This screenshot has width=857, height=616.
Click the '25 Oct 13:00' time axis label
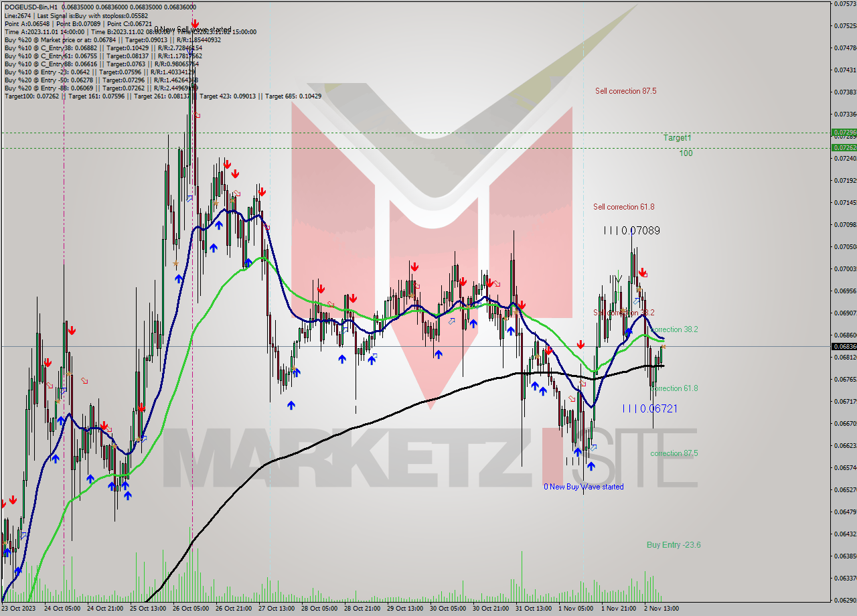(x=147, y=609)
